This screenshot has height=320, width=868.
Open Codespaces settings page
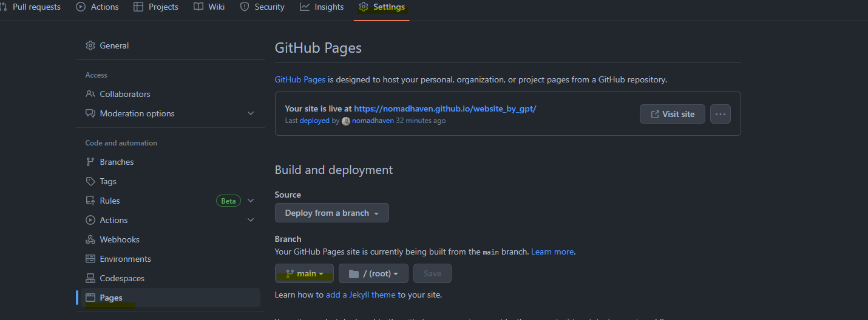coord(170,278)
